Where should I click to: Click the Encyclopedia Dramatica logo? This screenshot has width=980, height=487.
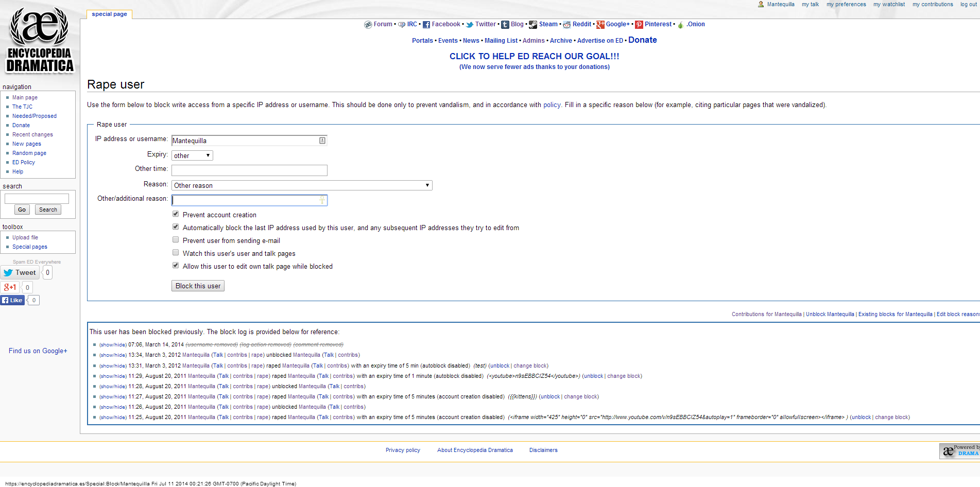(x=40, y=40)
